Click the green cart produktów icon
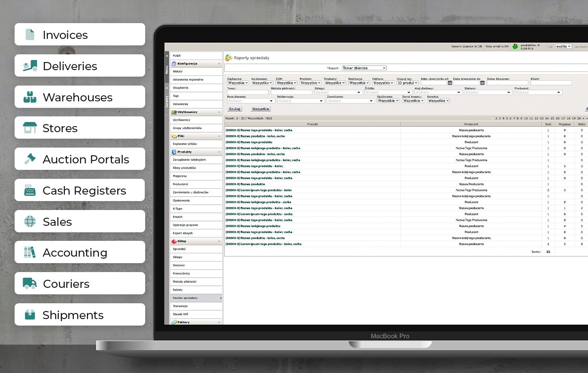Image resolution: width=588 pixels, height=373 pixels. 515,46
